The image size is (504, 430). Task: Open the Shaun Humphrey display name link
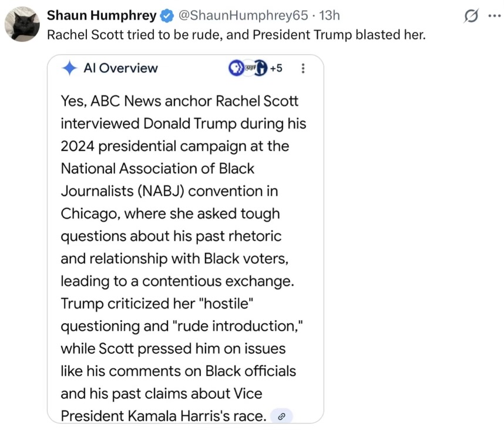pos(102,15)
